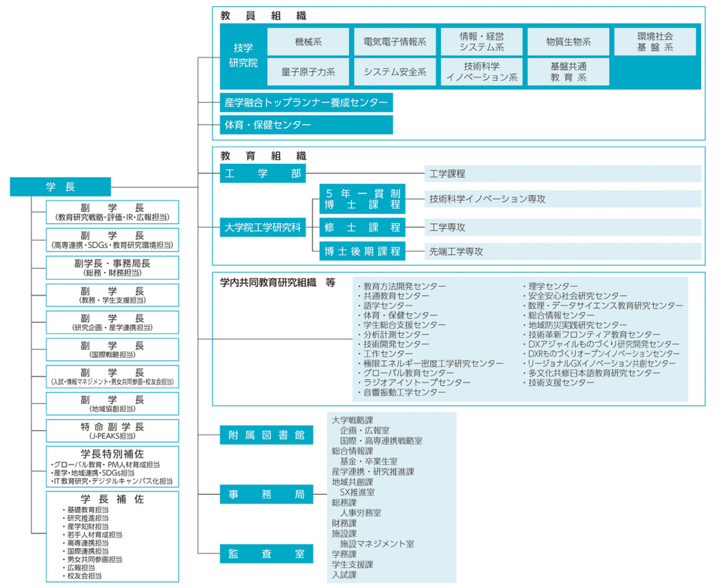Select the 学長 box

coord(59,187)
